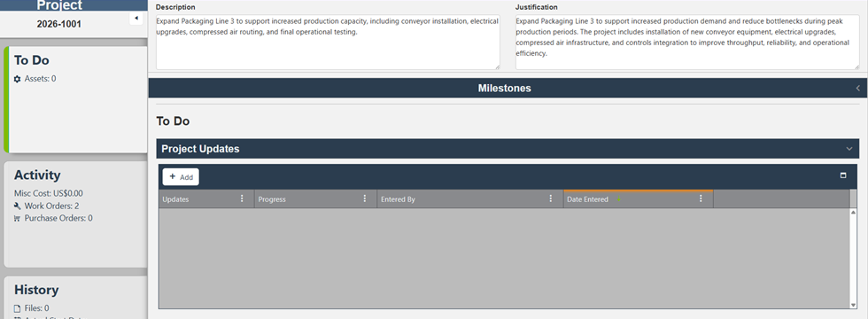Open the History sidebar card
This screenshot has width=868, height=319.
pos(76,298)
